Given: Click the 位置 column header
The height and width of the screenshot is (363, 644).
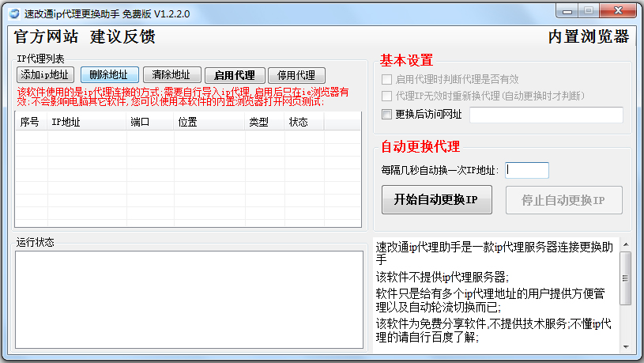Looking at the screenshot, I should click(209, 122).
